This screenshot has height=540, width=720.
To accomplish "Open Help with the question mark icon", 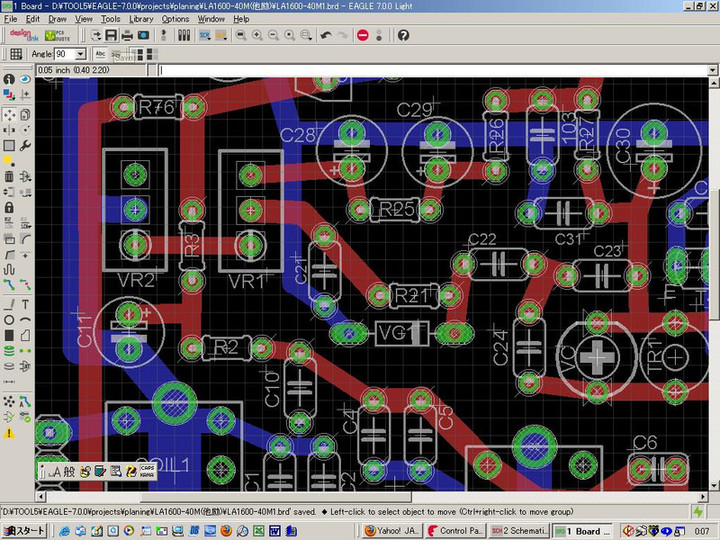I will [403, 35].
